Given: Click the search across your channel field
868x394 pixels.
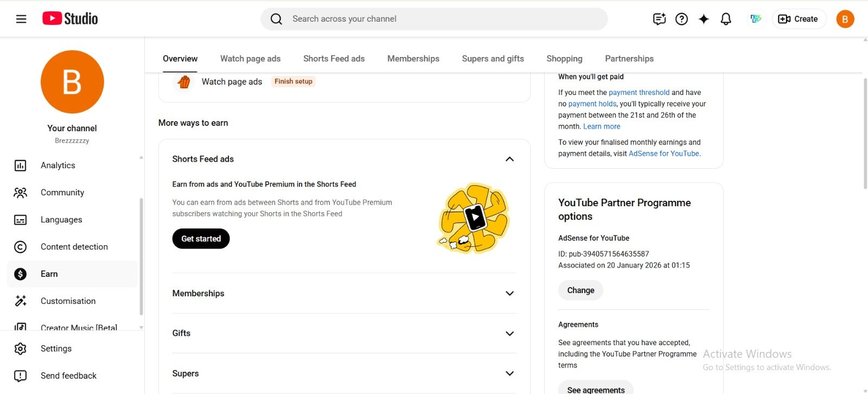Looking at the screenshot, I should 434,19.
